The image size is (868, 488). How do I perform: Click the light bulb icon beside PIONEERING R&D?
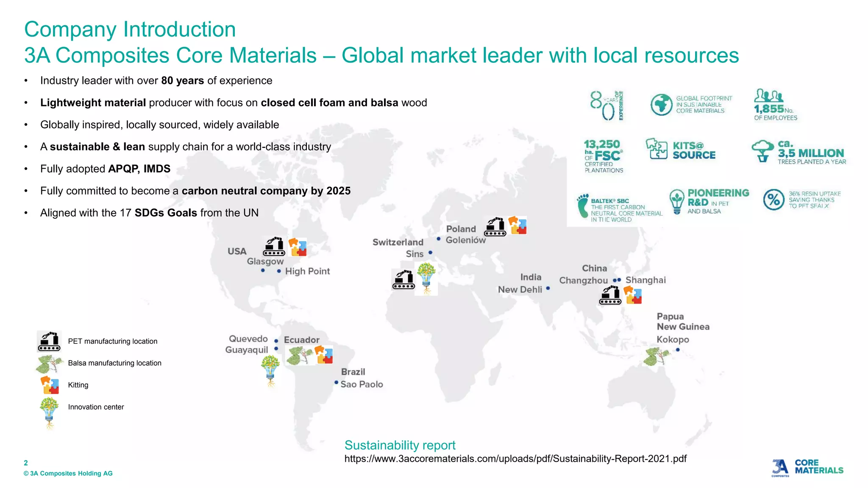677,202
